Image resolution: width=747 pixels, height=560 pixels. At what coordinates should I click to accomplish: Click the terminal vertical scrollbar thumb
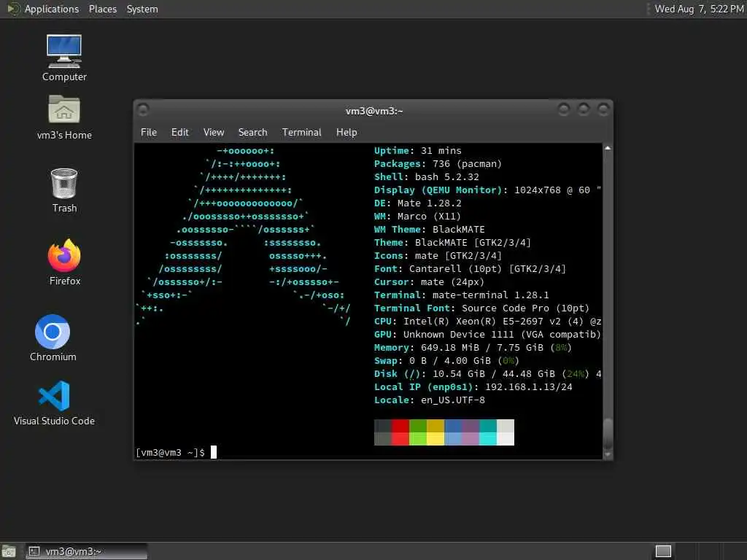608,433
